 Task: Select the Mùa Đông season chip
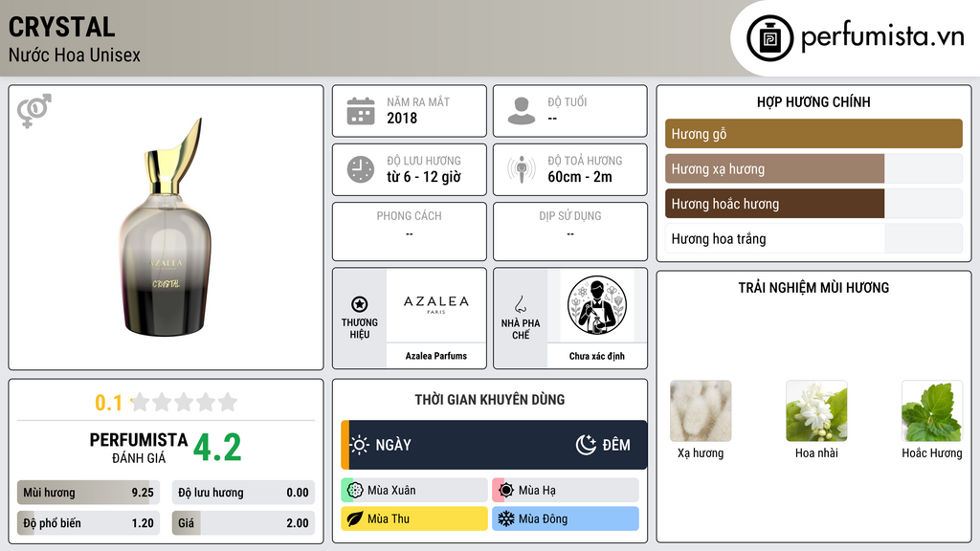coord(566,518)
